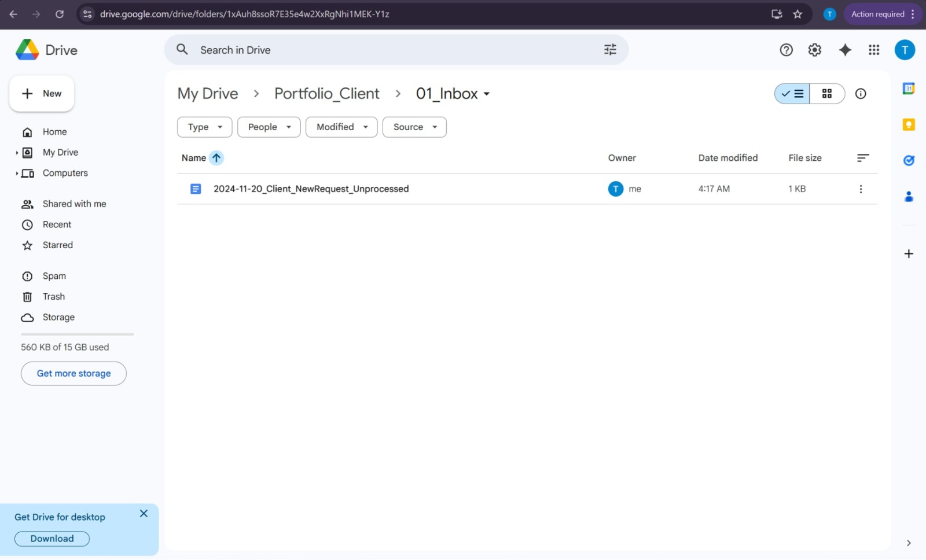This screenshot has width=926, height=560.
Task: Click the Get more storage button
Action: click(x=74, y=374)
